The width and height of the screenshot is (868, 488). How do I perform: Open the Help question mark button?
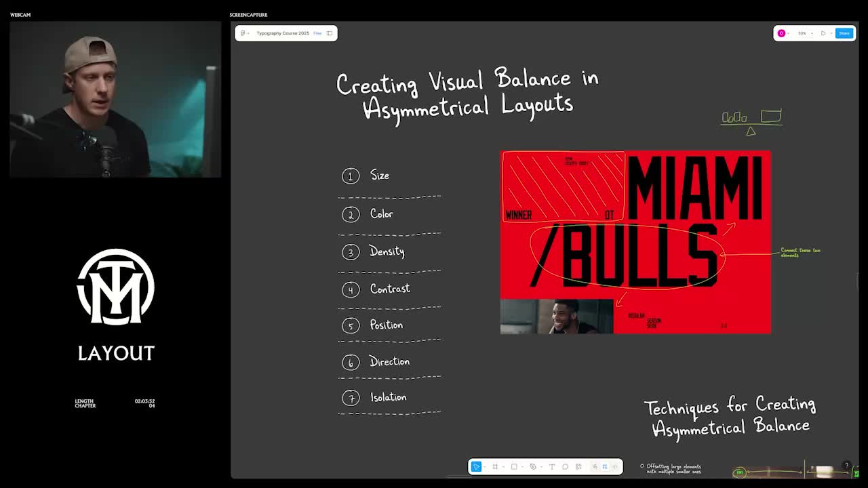846,466
